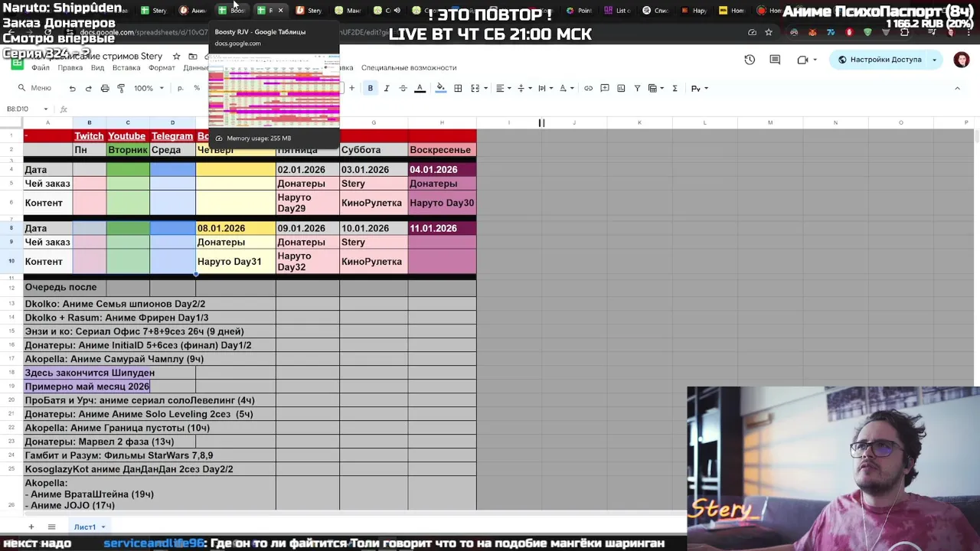Click the Undo arrow in the toolbar
Screen dimensions: 980x551
pyautogui.click(x=72, y=89)
